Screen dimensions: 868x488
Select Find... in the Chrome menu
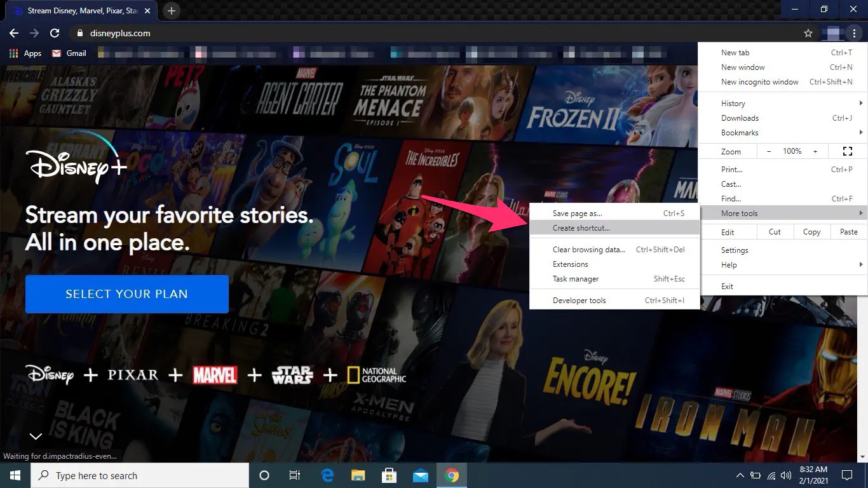point(783,199)
